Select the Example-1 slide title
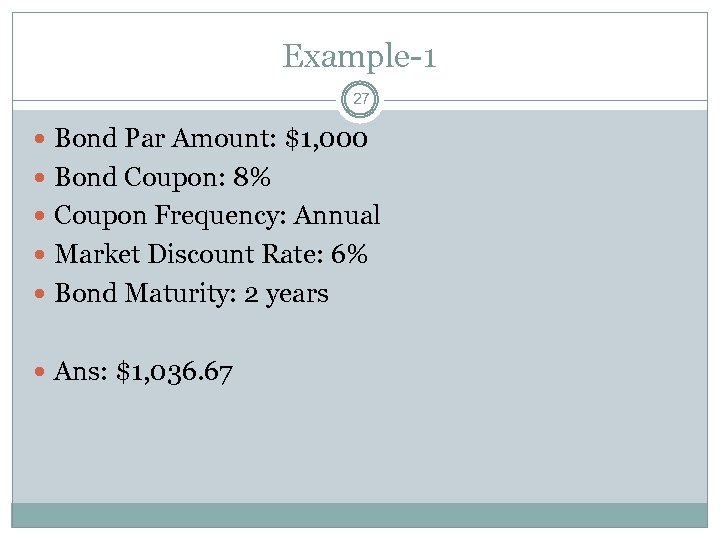The width and height of the screenshot is (720, 540). (x=360, y=55)
